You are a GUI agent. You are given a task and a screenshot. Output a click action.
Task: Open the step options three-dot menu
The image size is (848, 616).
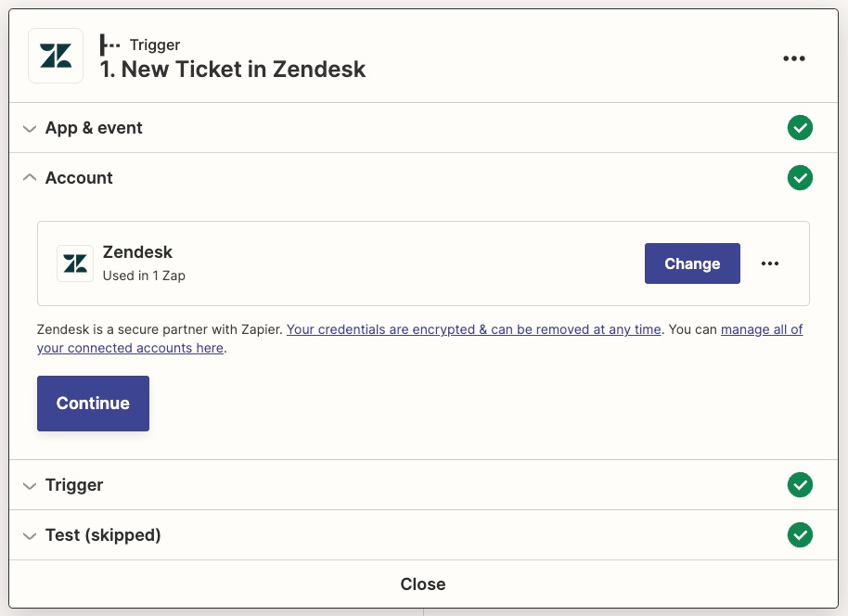coord(793,58)
